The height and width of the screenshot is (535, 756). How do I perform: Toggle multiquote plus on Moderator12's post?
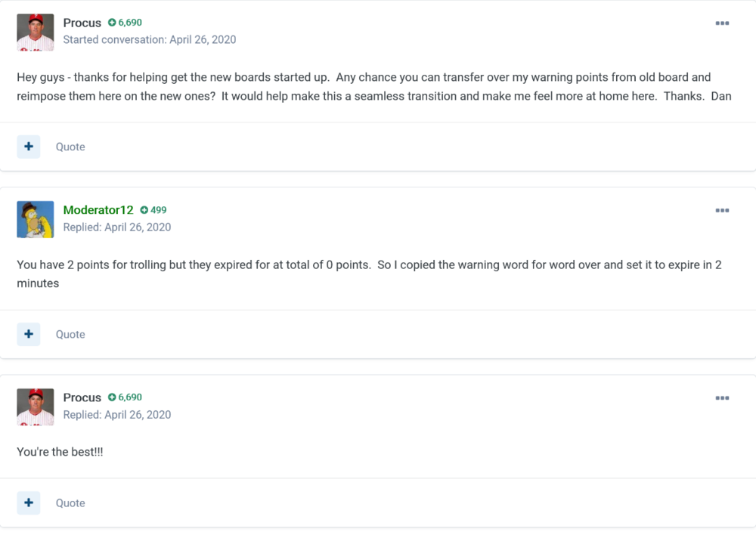[x=29, y=334]
